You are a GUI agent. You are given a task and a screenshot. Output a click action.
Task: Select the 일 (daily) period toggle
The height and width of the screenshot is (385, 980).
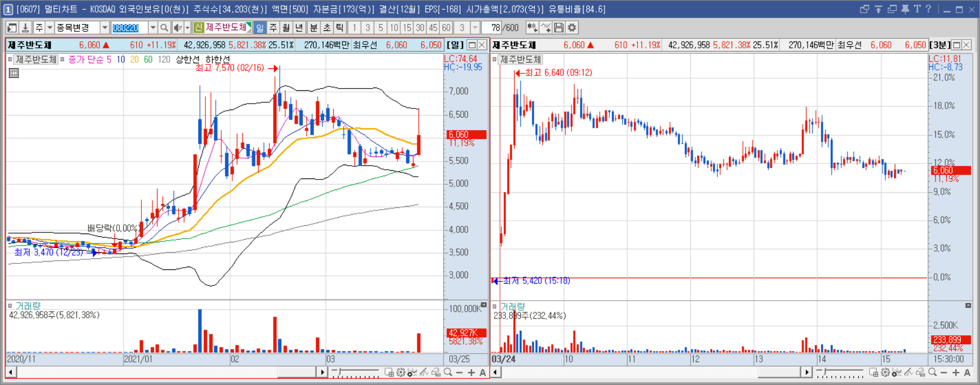point(260,28)
